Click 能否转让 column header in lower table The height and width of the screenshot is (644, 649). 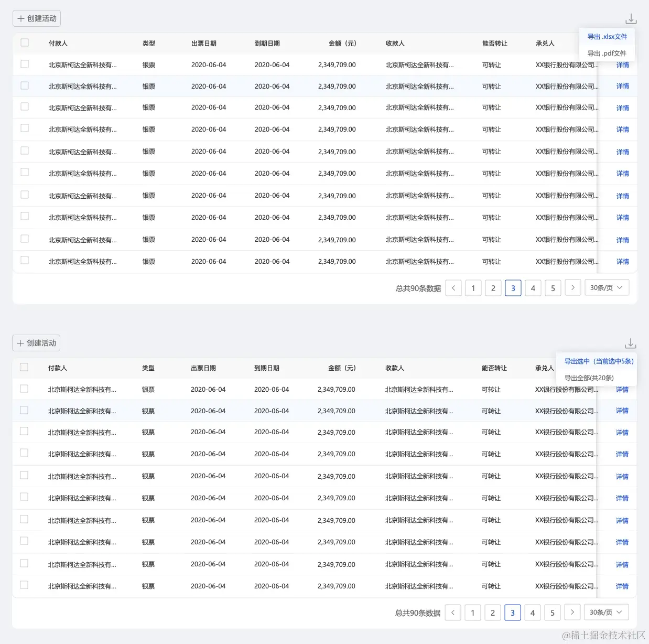coord(494,368)
